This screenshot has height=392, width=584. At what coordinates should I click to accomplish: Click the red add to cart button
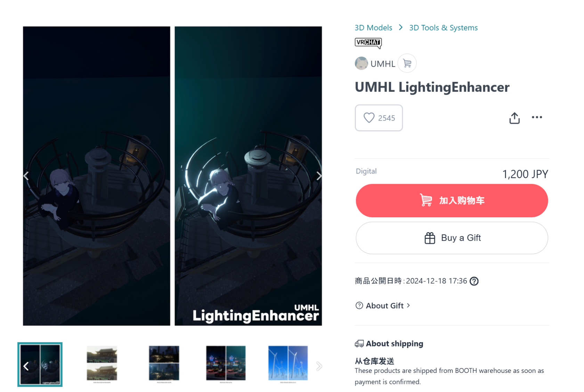[452, 201]
